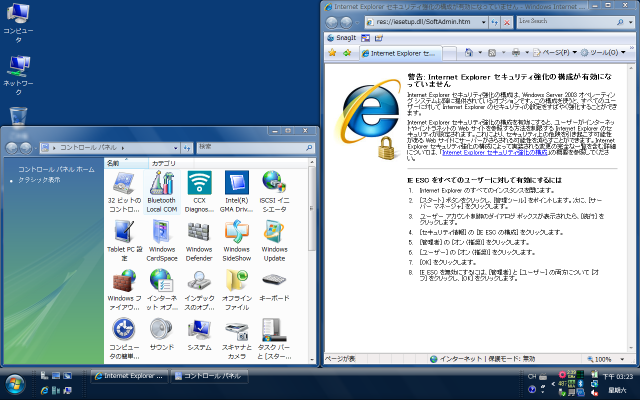The height and width of the screenshot is (400, 640).
Task: Click the IE address bar URL field
Action: (423, 22)
